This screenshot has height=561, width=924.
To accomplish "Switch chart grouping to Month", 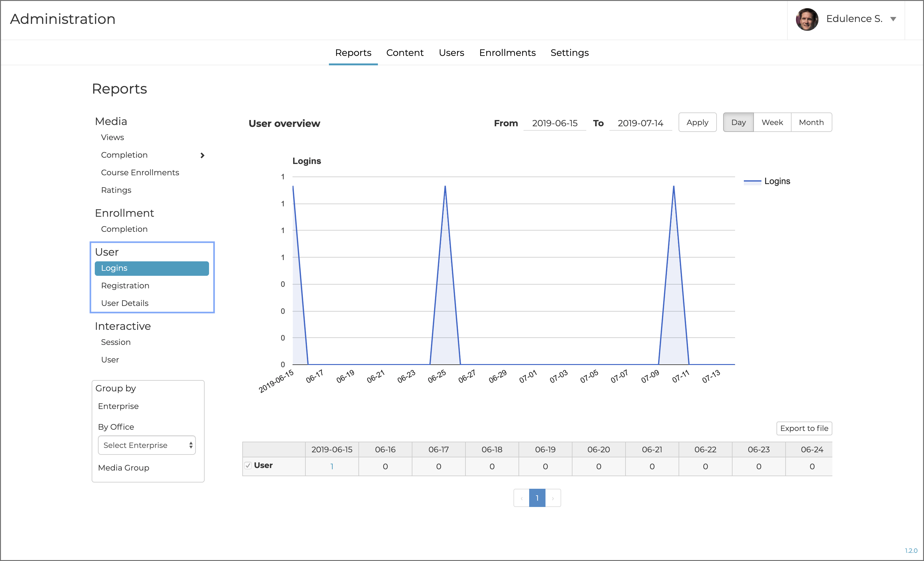I will point(811,122).
